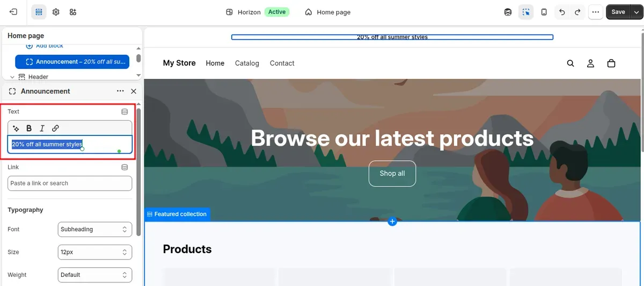Save the theme changes
This screenshot has width=644, height=286.
[x=618, y=12]
